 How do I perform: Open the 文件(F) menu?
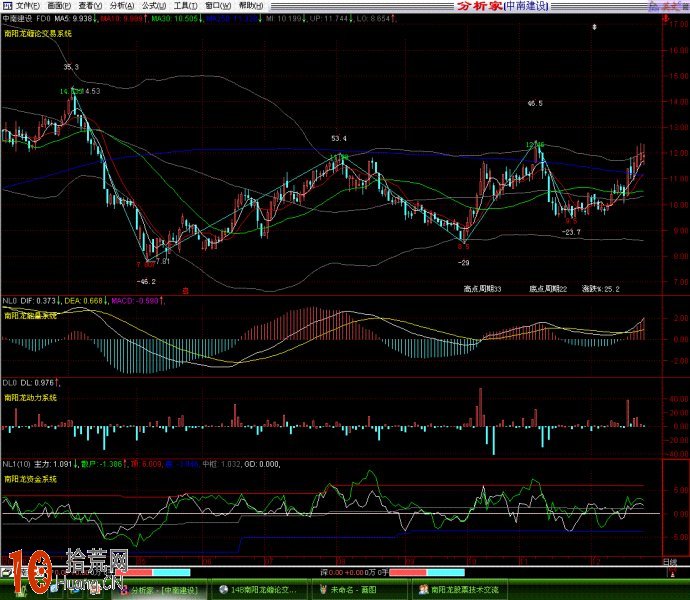(x=29, y=6)
